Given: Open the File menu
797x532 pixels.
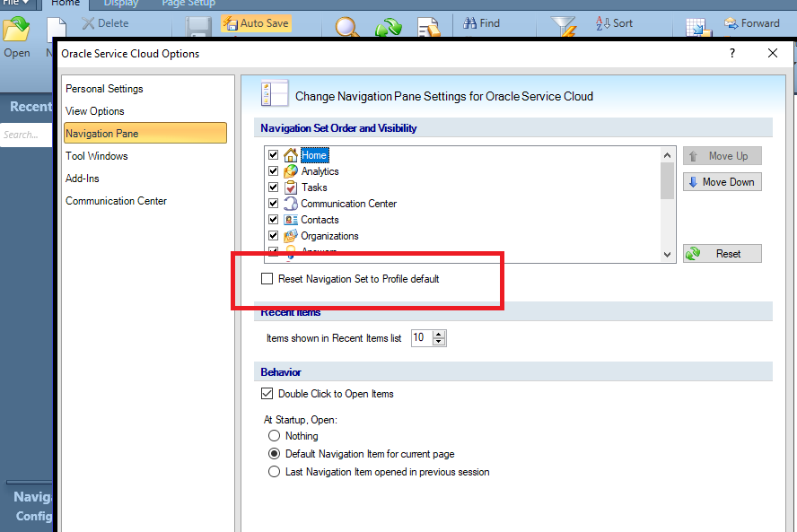Looking at the screenshot, I should (x=16, y=3).
